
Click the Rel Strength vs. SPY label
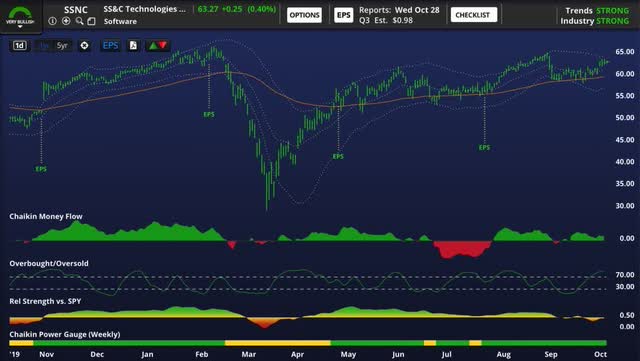coord(45,301)
